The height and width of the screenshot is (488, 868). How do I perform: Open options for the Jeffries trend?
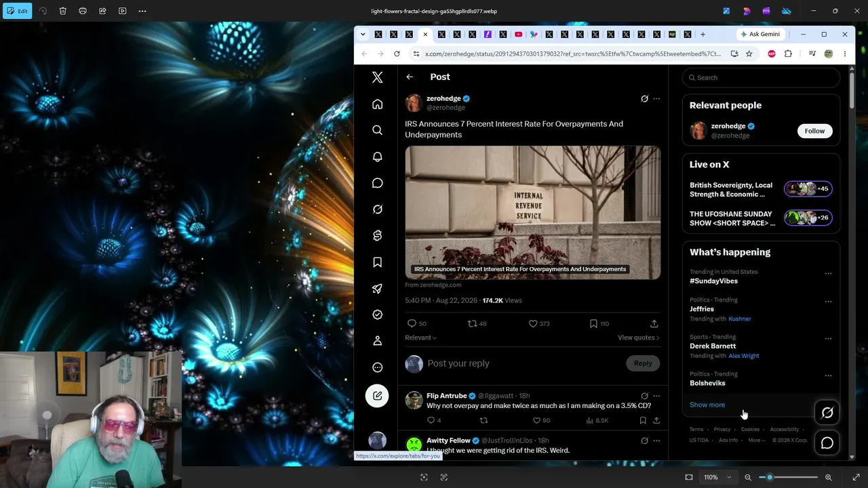pyautogui.click(x=828, y=302)
